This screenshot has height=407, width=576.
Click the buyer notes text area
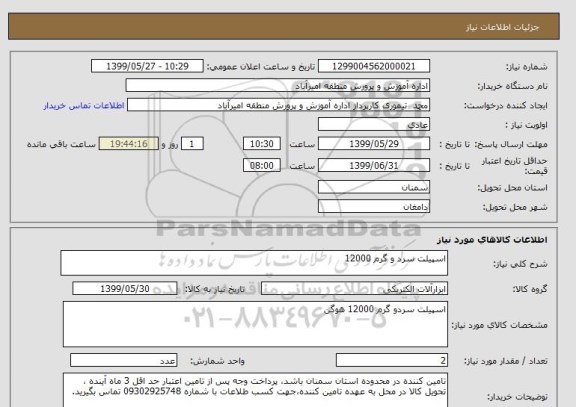255,390
